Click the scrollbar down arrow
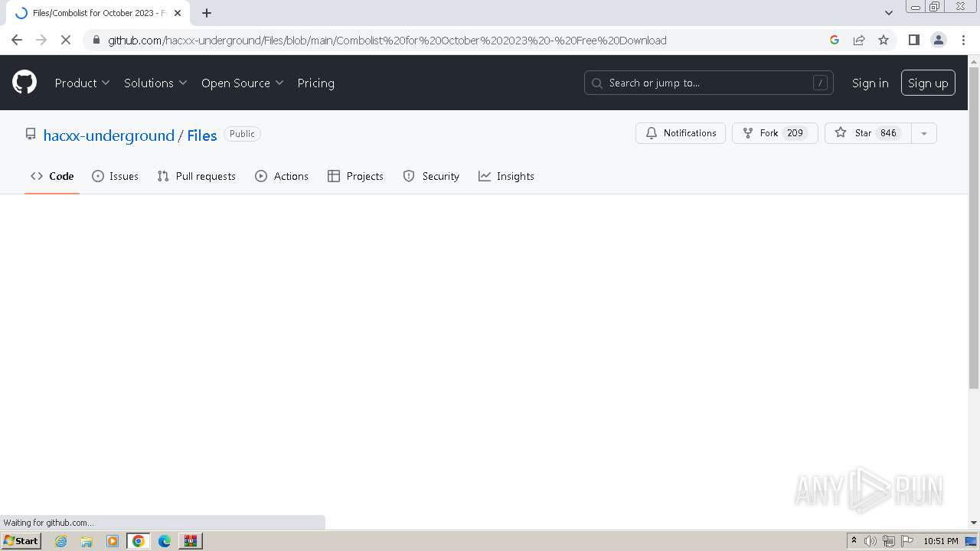The height and width of the screenshot is (551, 980). click(x=974, y=523)
